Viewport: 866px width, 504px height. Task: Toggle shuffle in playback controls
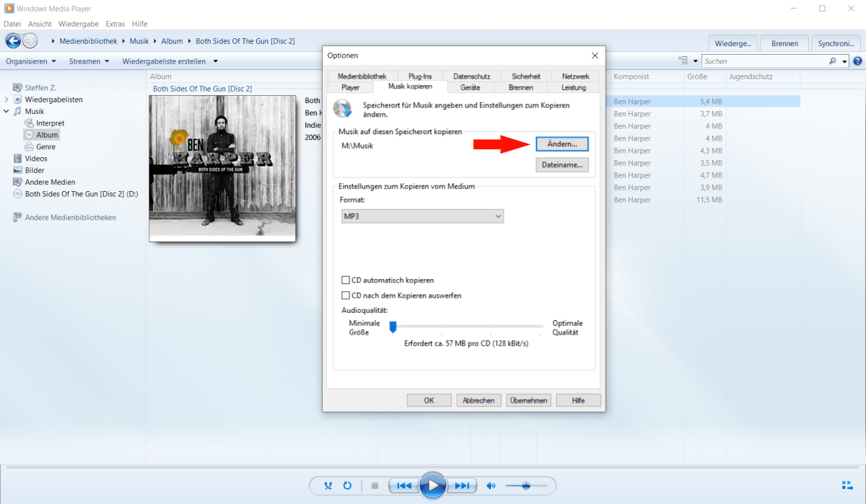click(x=329, y=486)
